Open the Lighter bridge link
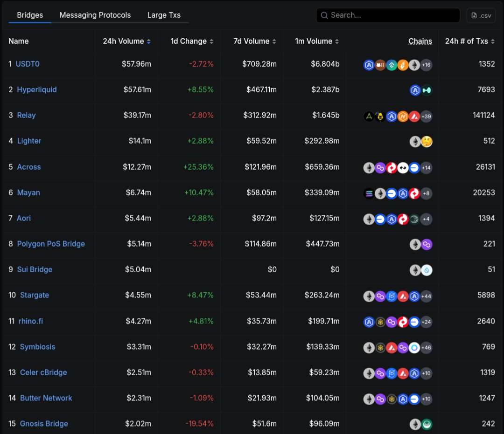Viewport: 504px width, 434px height. coord(29,141)
